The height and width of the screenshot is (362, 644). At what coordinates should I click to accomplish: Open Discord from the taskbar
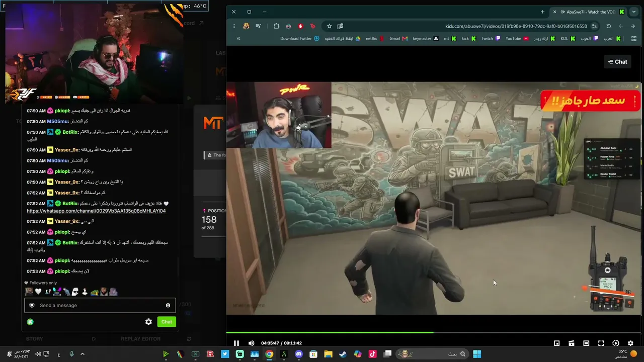pos(299,354)
